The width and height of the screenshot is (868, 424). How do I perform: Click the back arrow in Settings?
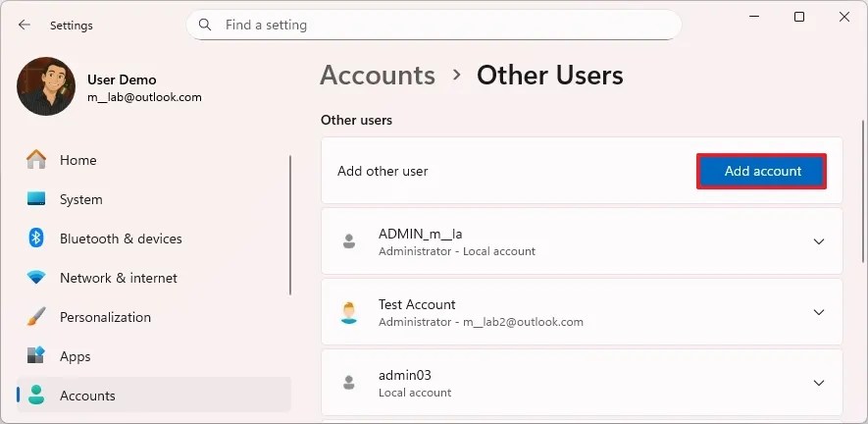(24, 25)
